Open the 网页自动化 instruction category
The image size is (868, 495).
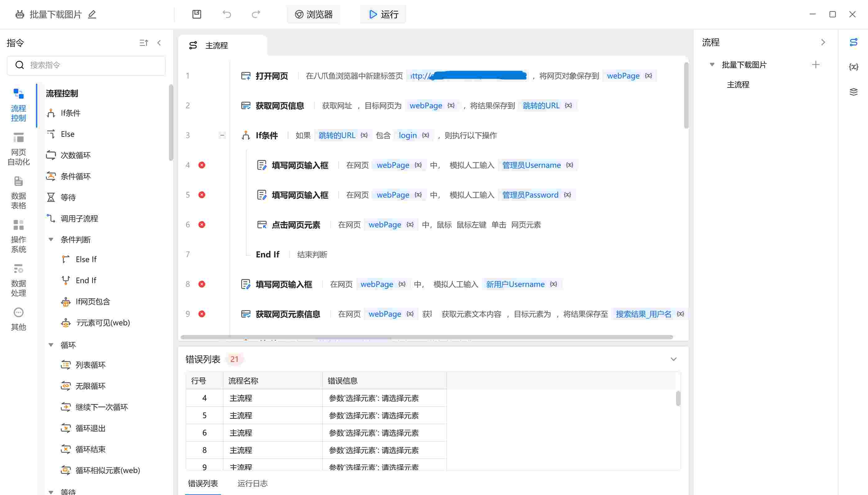[19, 148]
